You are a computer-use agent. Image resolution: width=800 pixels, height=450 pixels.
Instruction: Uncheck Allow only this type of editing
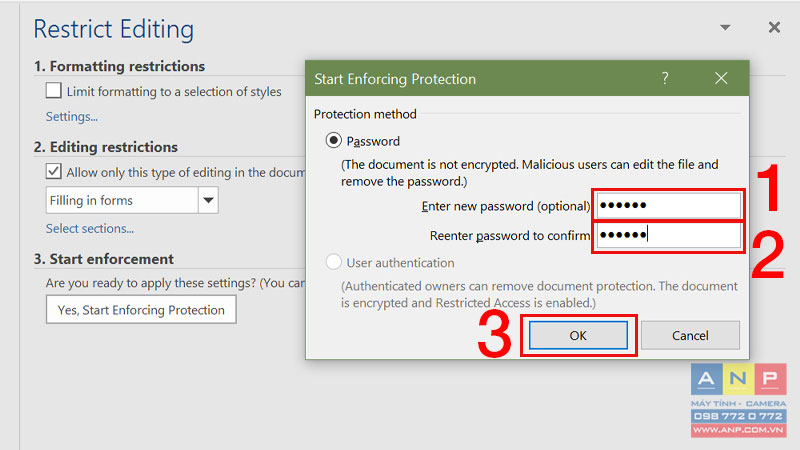(x=54, y=171)
